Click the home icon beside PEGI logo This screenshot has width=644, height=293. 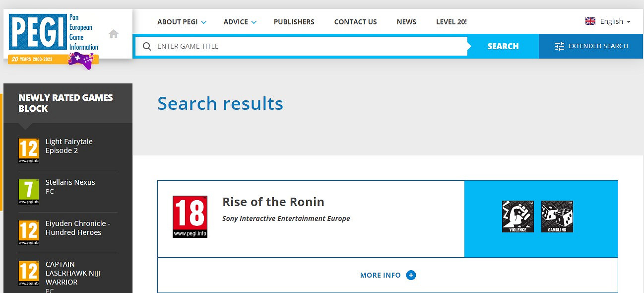point(114,34)
